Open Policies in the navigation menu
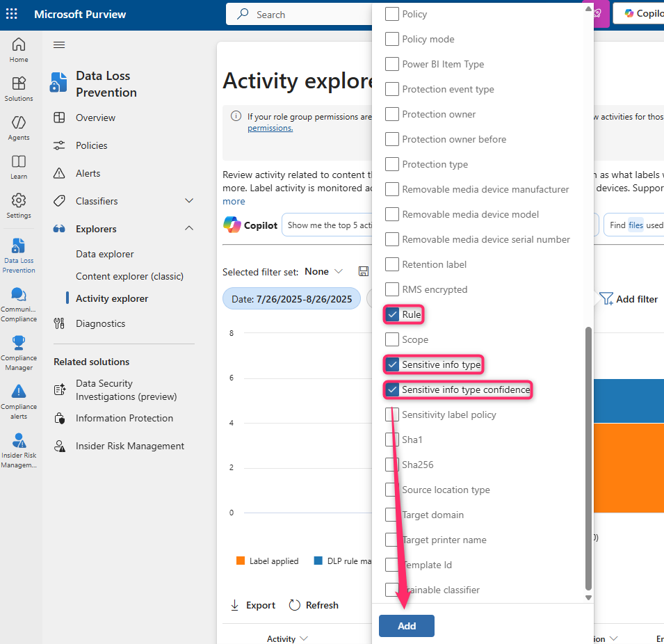 tap(92, 145)
